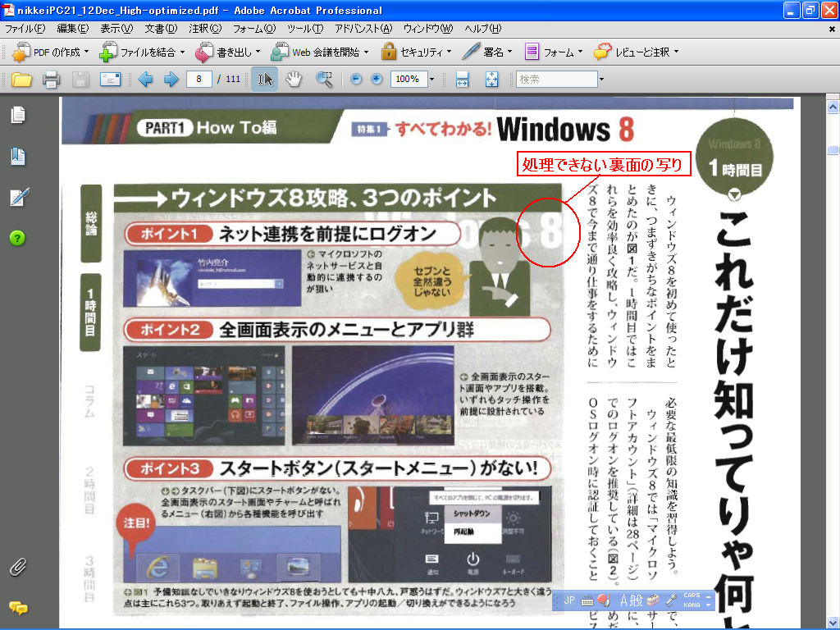This screenshot has height=630, width=840.
Task: Toggle CAPS KANA indicator in language bar
Action: (x=692, y=600)
